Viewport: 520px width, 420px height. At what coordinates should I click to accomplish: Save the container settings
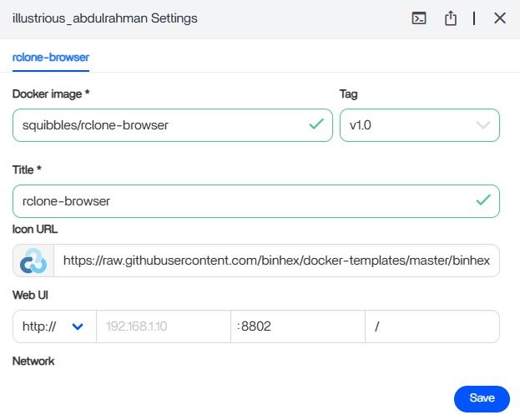482,398
